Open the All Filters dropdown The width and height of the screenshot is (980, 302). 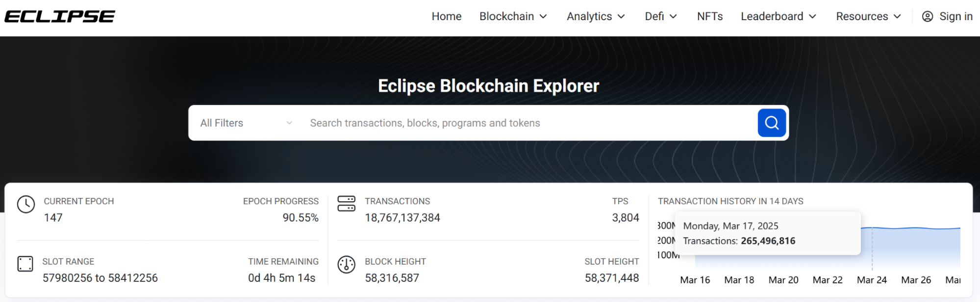246,123
